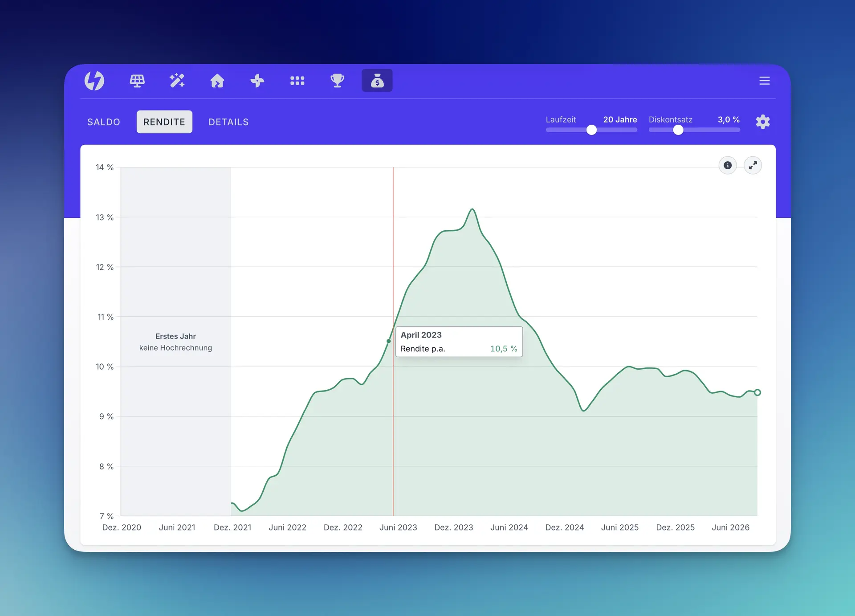Switch to the DETAILS tab
The height and width of the screenshot is (616, 855).
tap(228, 122)
